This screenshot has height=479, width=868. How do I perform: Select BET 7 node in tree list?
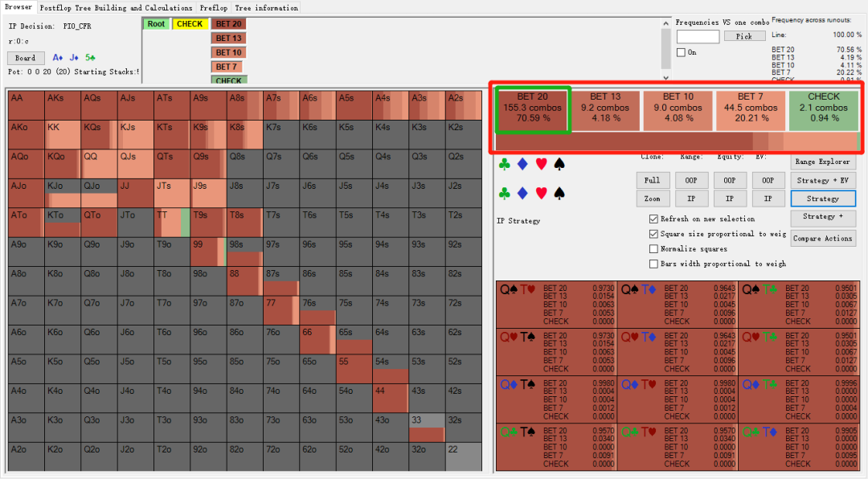pos(227,67)
